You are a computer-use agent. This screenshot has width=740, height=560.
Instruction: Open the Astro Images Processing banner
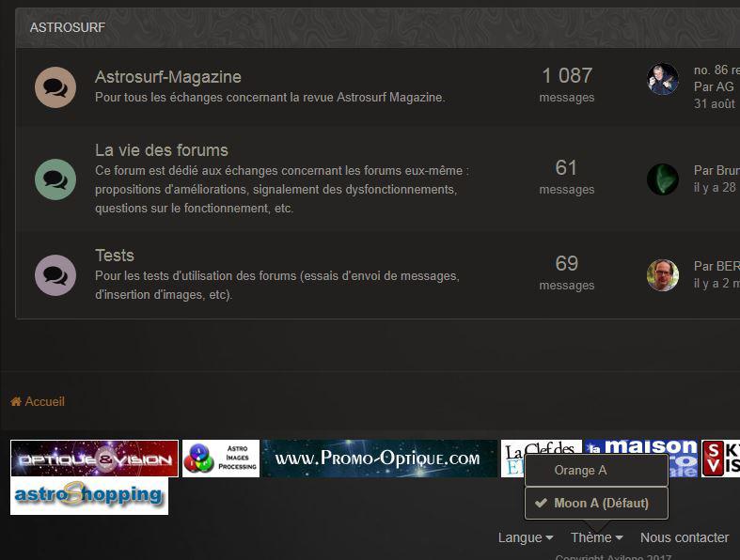click(x=221, y=459)
